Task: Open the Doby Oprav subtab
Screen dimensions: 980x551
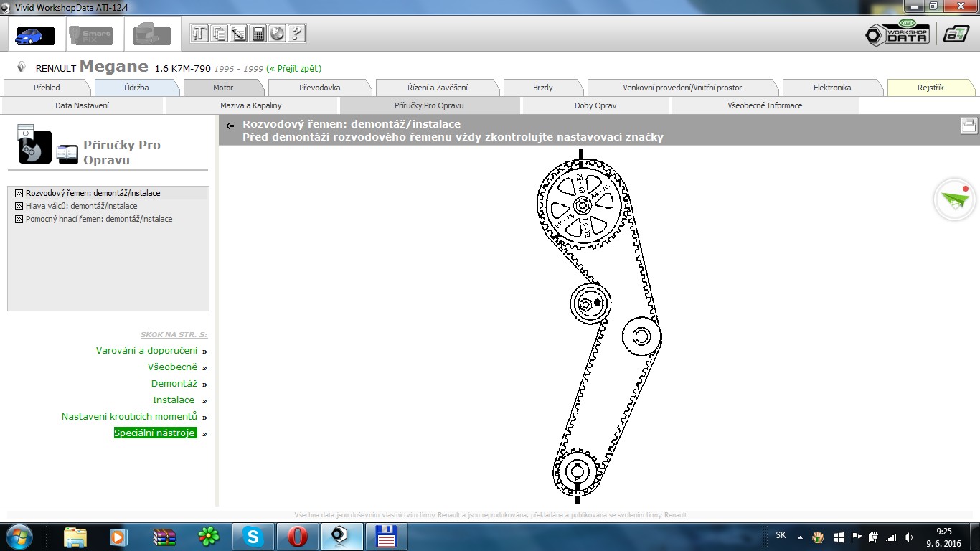Action: (595, 105)
